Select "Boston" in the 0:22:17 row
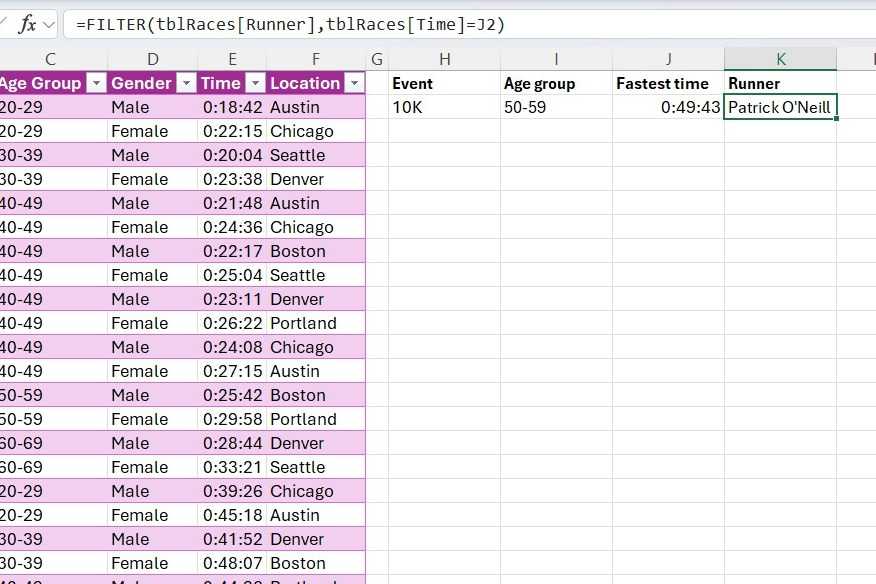 [x=316, y=251]
